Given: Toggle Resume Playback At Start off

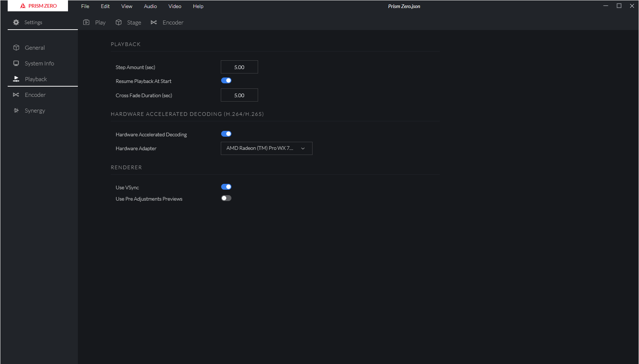Looking at the screenshot, I should (226, 80).
